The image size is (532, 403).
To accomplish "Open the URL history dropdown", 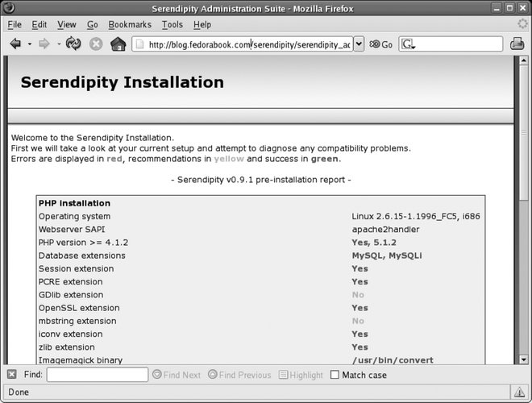I will 359,44.
